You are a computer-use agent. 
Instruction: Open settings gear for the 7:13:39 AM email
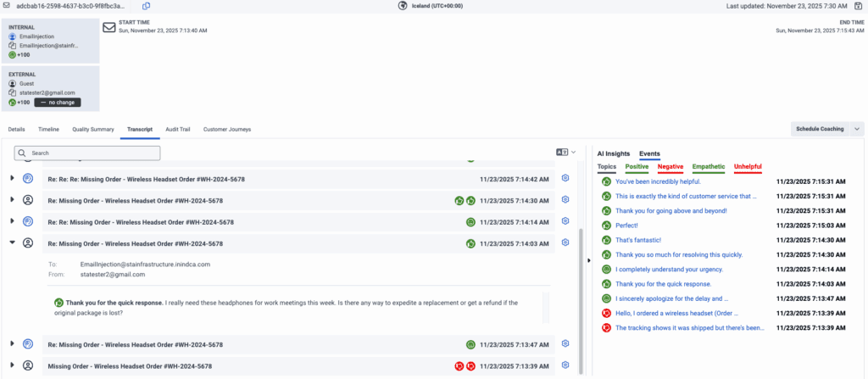click(x=565, y=365)
